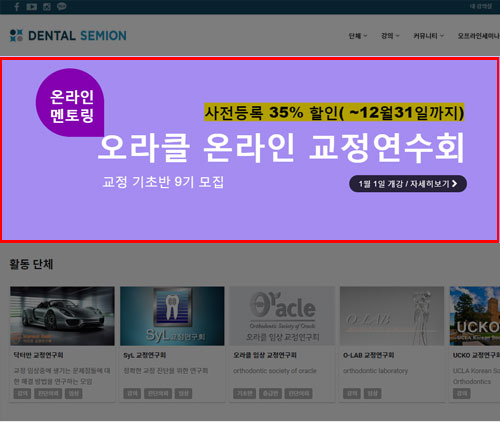Open the 오프라인세미나 menu item
This screenshot has width=500, height=422.
[479, 36]
